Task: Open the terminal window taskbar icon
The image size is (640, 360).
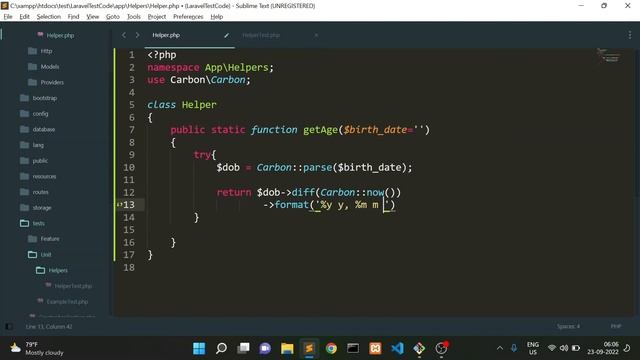Action: (353, 348)
